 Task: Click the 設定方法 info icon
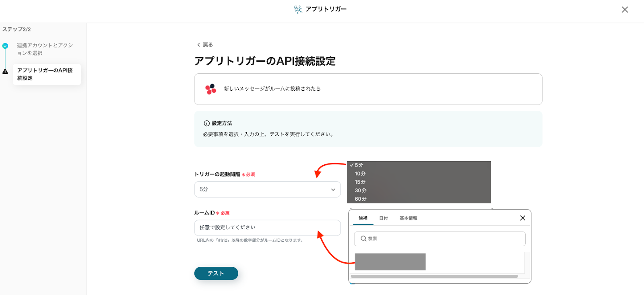point(206,123)
